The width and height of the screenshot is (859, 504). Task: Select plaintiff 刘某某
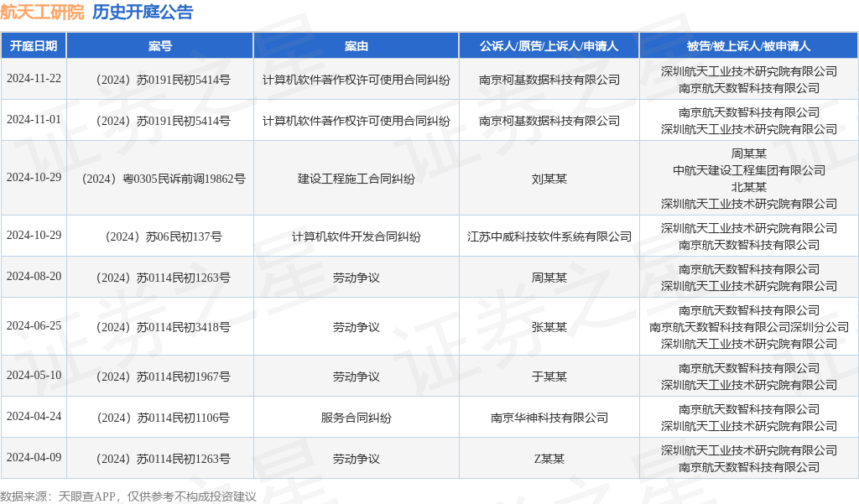[x=549, y=179]
